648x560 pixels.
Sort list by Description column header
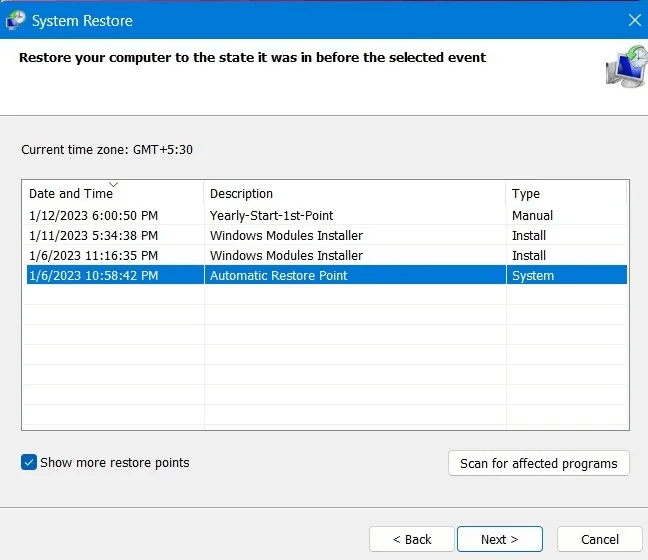click(241, 194)
